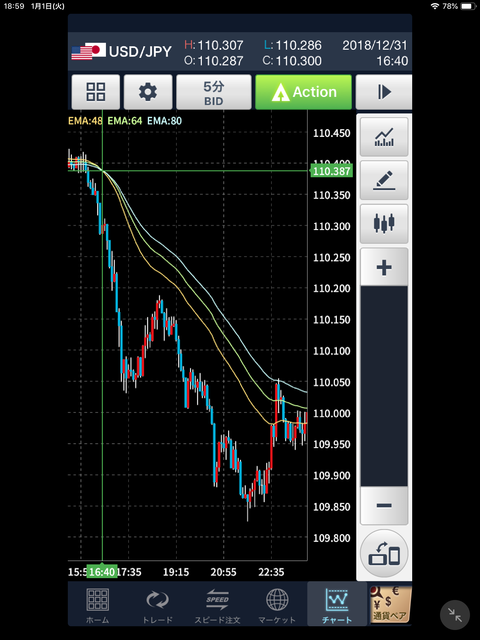Tap the 110.000 price axis label
Screen dimensions: 480x640
(331, 413)
